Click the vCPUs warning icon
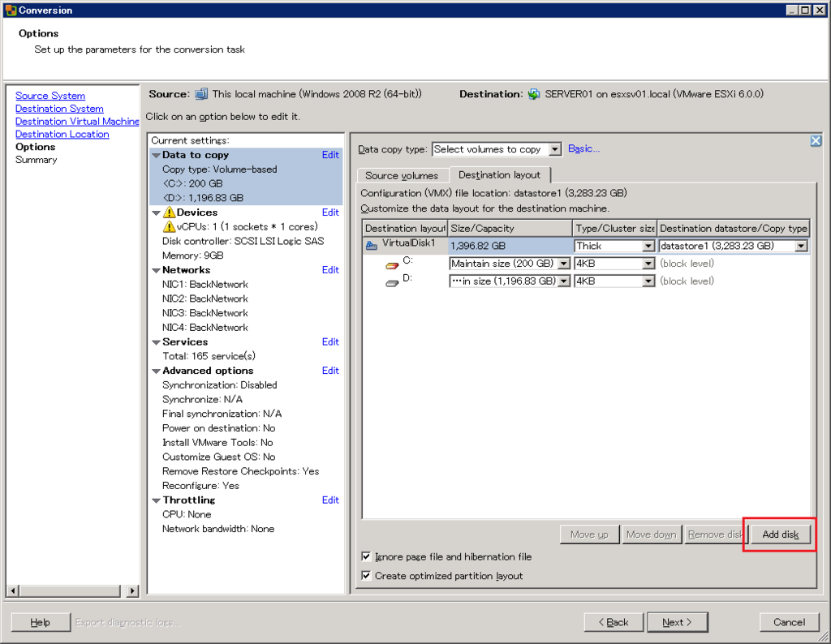 coord(169,226)
